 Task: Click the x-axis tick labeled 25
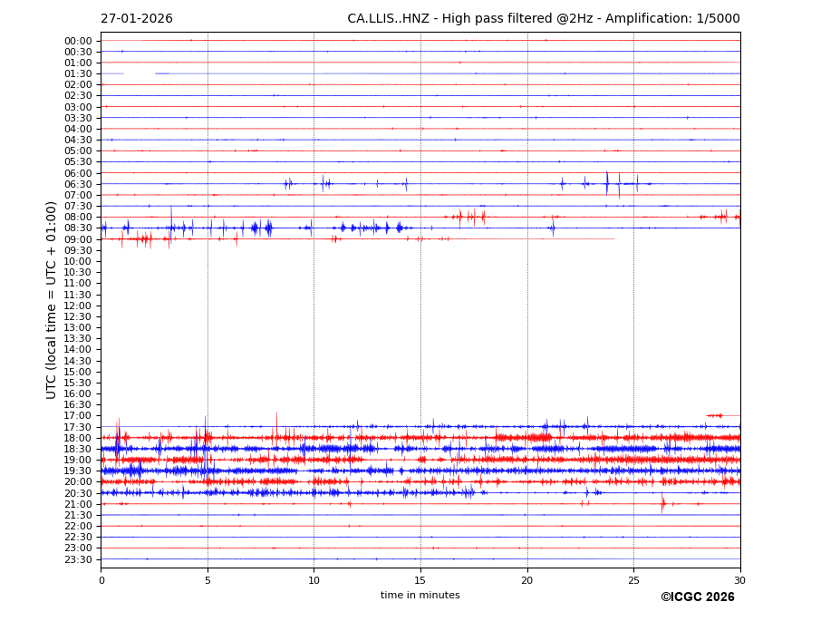633,580
